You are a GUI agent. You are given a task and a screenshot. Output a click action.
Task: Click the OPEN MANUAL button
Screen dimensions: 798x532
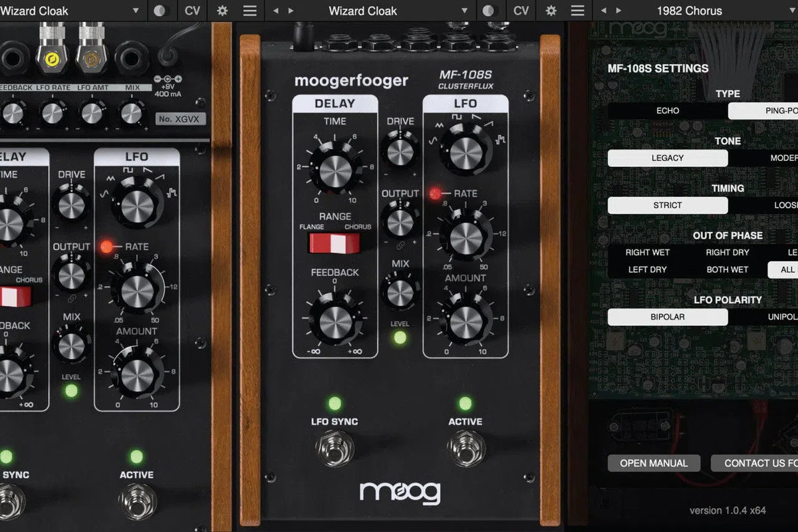[x=654, y=463]
